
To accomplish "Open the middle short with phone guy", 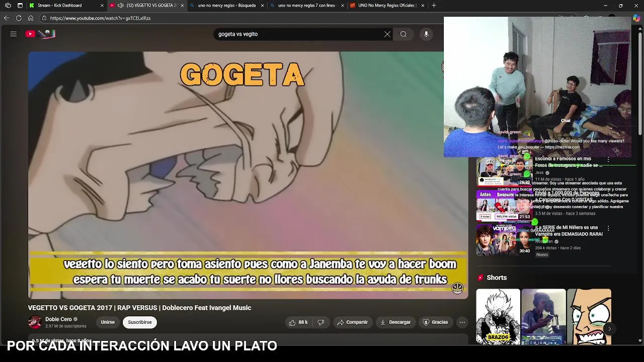I will point(543,317).
